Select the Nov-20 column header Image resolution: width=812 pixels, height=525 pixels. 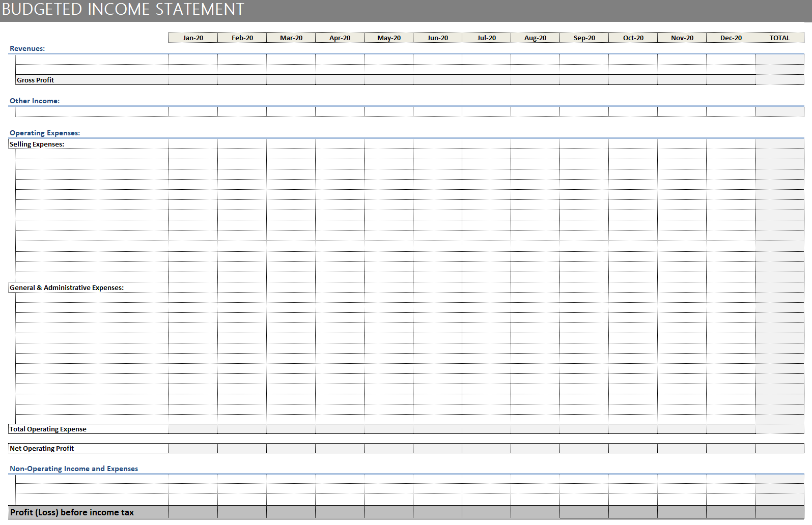[x=682, y=38]
